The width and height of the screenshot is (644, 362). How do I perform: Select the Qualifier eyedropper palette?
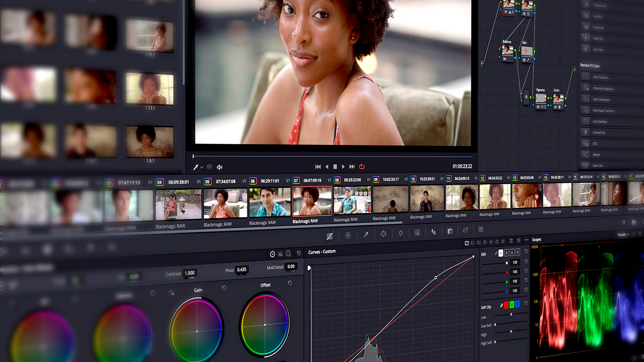[x=366, y=234]
